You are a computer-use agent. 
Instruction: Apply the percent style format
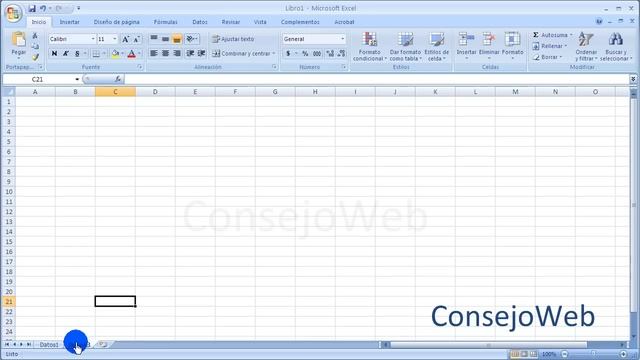click(305, 53)
